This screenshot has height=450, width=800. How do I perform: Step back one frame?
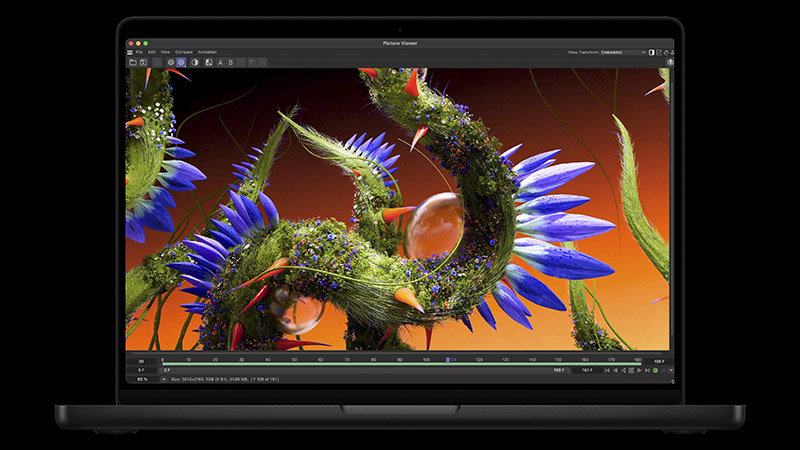point(615,370)
